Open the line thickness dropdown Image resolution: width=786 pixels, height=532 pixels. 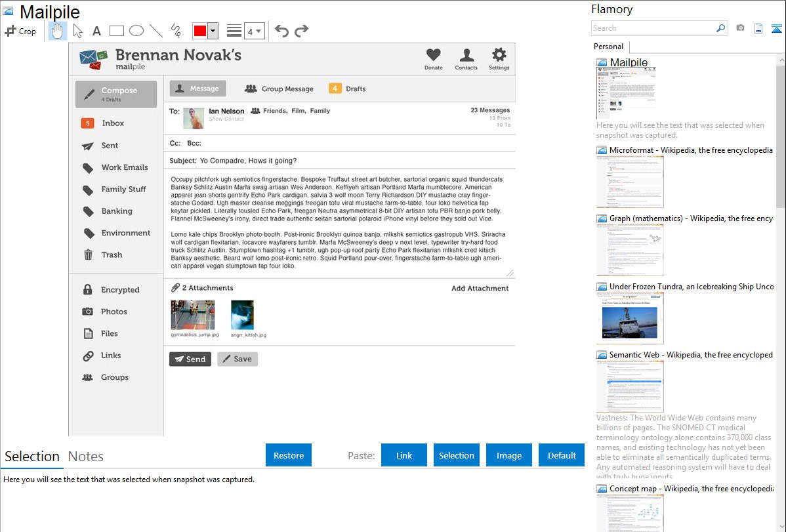tap(254, 31)
